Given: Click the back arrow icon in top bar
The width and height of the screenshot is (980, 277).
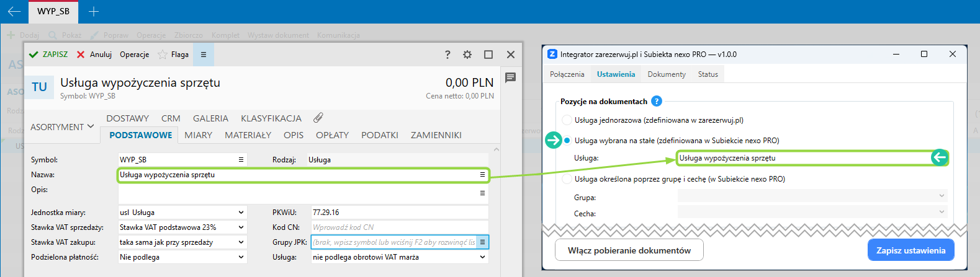Looking at the screenshot, I should coord(14,11).
